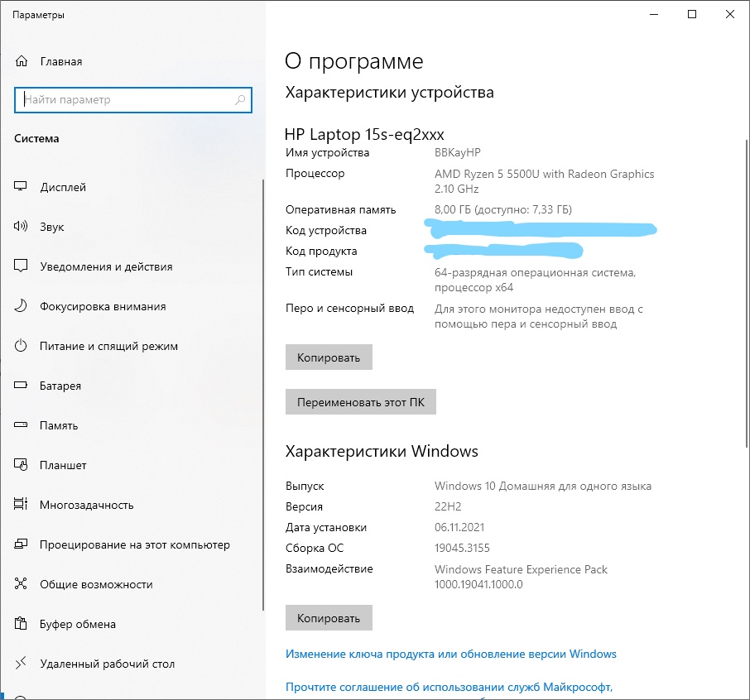
Task: Click the Remote Desktop icon
Action: pyautogui.click(x=21, y=663)
